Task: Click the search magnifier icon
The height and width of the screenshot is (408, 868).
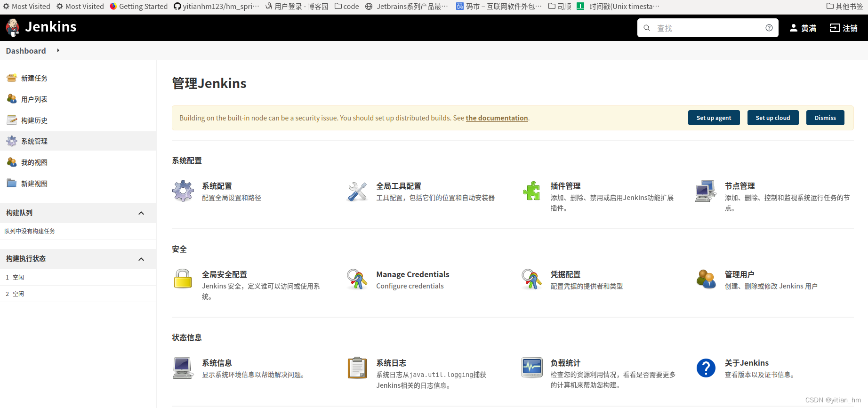Action: (x=647, y=28)
